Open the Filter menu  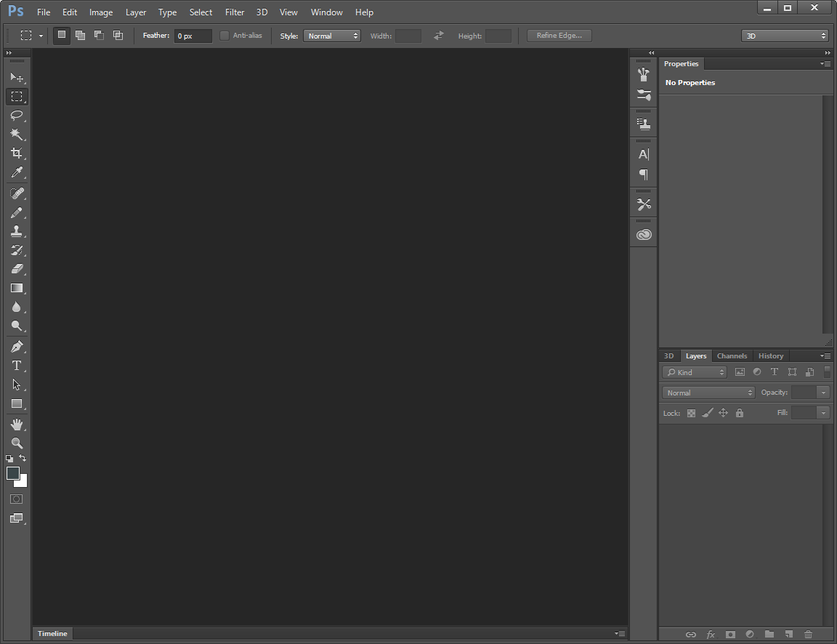(x=235, y=12)
